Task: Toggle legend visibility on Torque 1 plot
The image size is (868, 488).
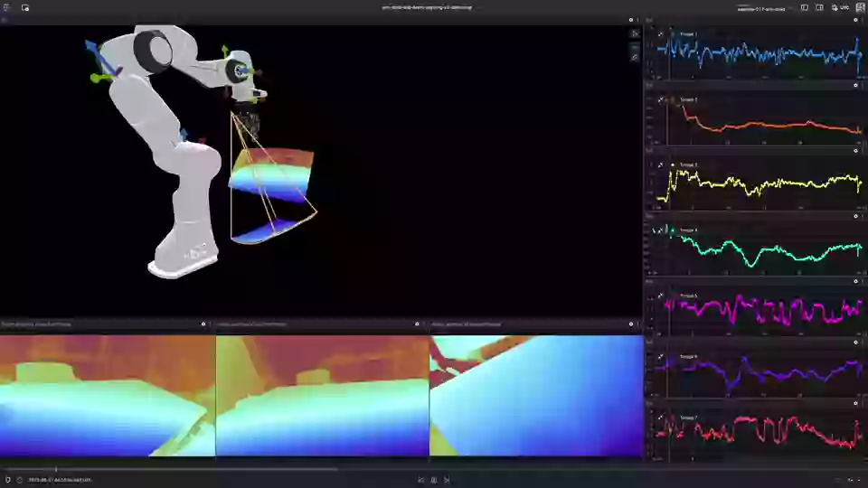Action: click(661, 34)
